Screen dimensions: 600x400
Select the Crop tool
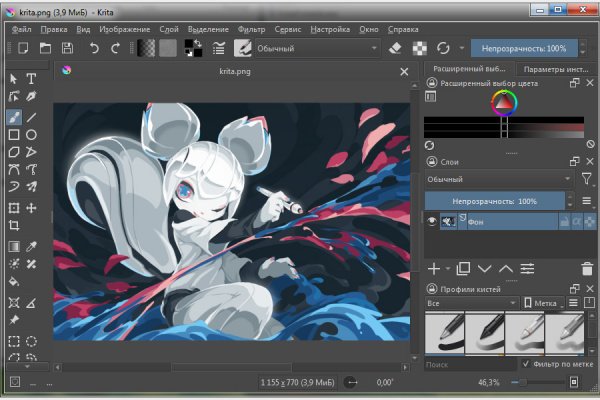pyautogui.click(x=14, y=225)
